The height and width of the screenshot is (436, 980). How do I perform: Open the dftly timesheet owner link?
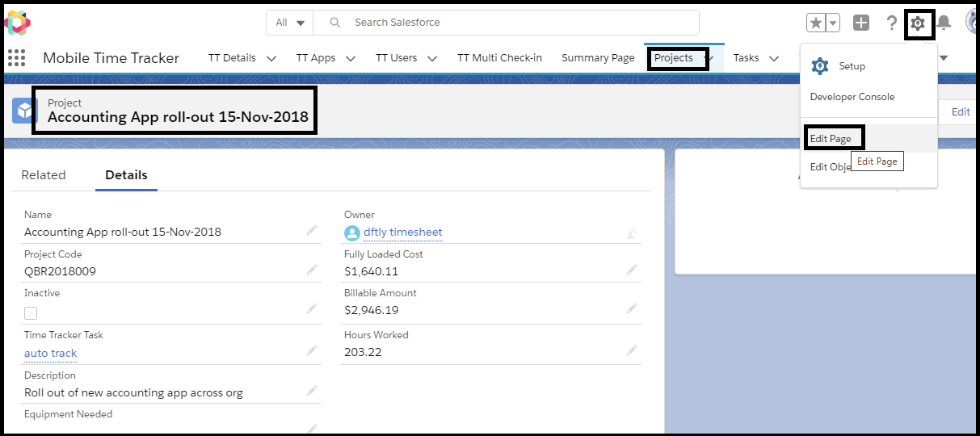pos(403,232)
